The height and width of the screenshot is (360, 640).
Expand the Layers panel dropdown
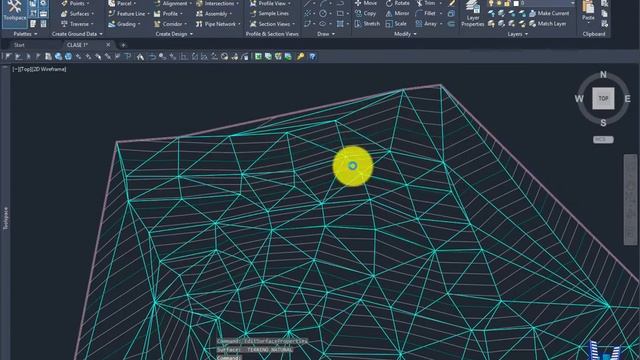tap(517, 34)
